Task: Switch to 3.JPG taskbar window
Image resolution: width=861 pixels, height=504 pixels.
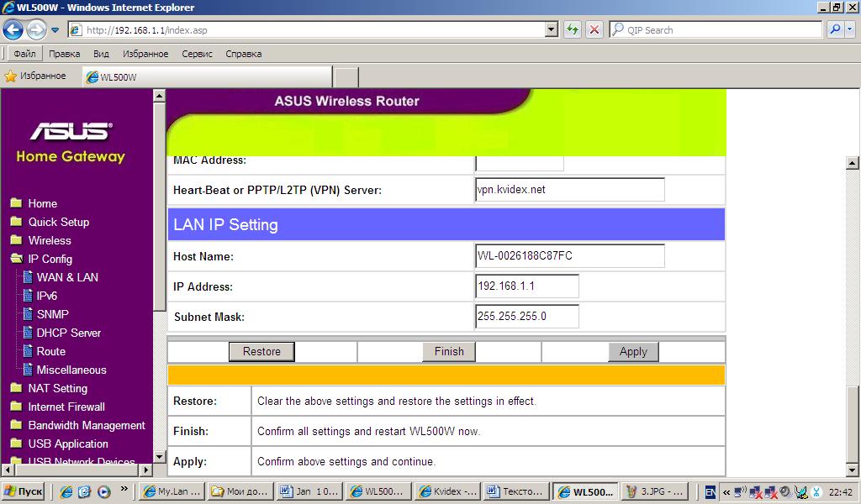Action: (654, 491)
